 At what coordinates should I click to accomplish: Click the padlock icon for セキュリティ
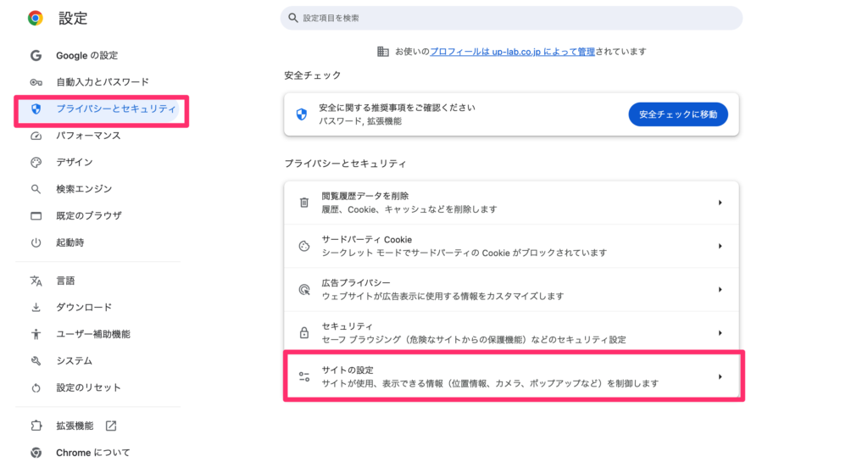(x=304, y=333)
